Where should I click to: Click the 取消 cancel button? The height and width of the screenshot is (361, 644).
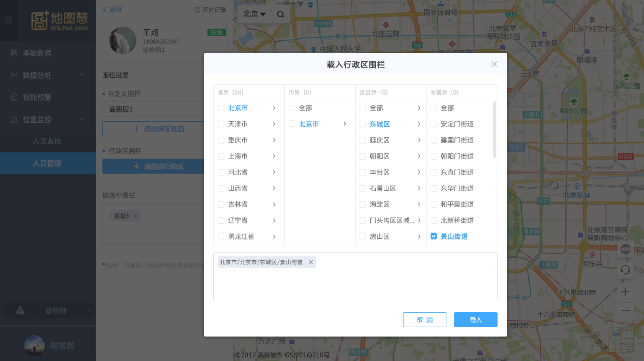424,320
